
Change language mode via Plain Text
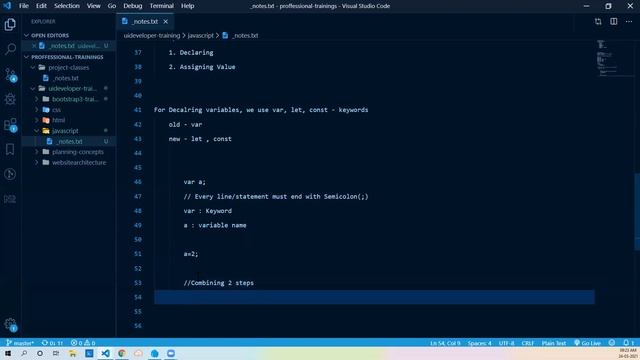553,343
